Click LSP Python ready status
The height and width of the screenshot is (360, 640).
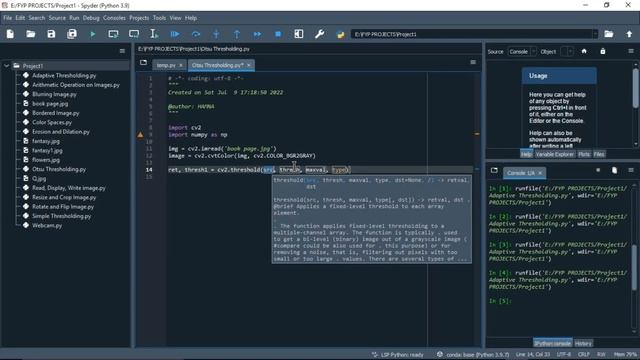pos(398,354)
